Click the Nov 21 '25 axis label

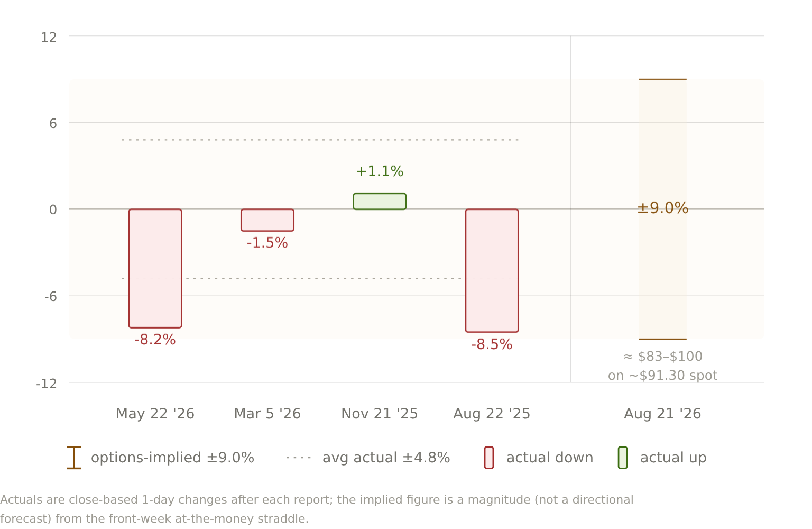point(380,414)
